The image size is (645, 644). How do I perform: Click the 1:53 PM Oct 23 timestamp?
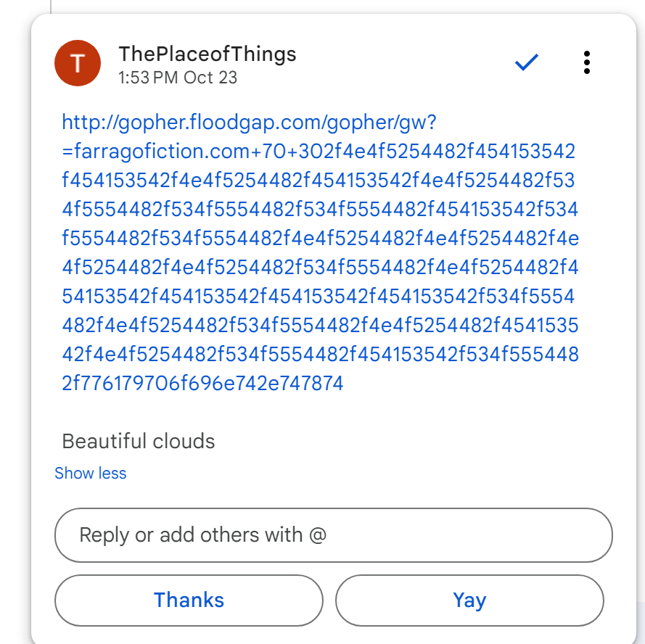[178, 78]
